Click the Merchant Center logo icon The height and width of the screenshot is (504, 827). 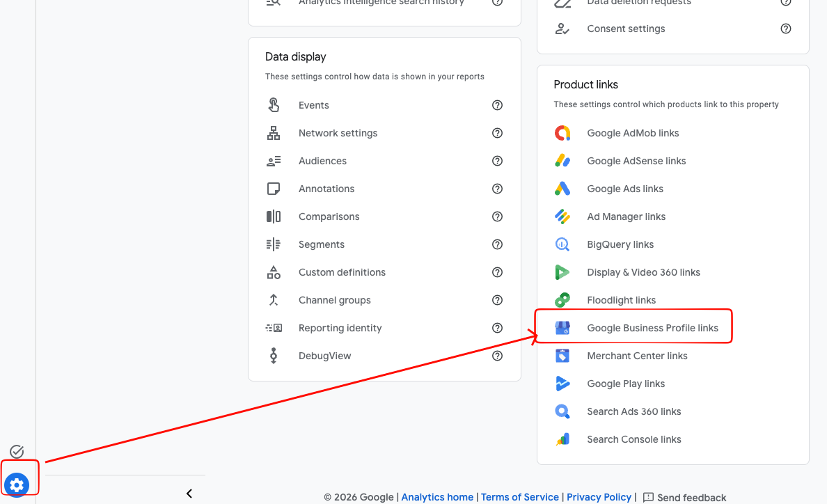pos(562,356)
